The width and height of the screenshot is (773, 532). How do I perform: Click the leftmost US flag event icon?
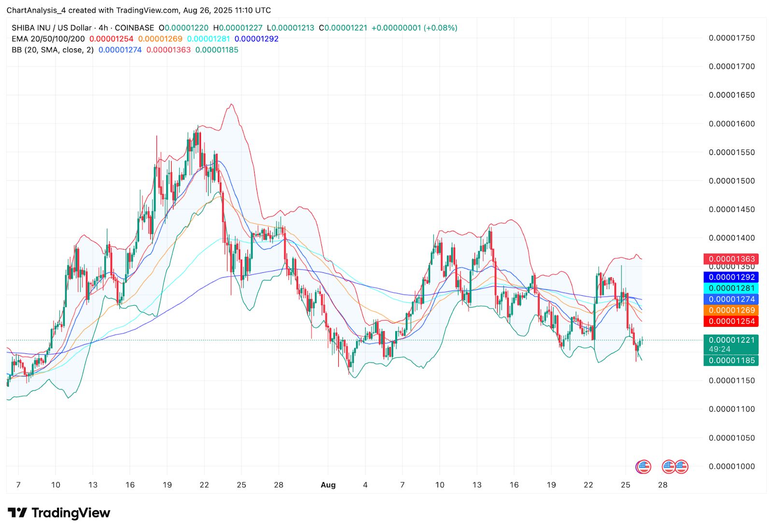(643, 467)
